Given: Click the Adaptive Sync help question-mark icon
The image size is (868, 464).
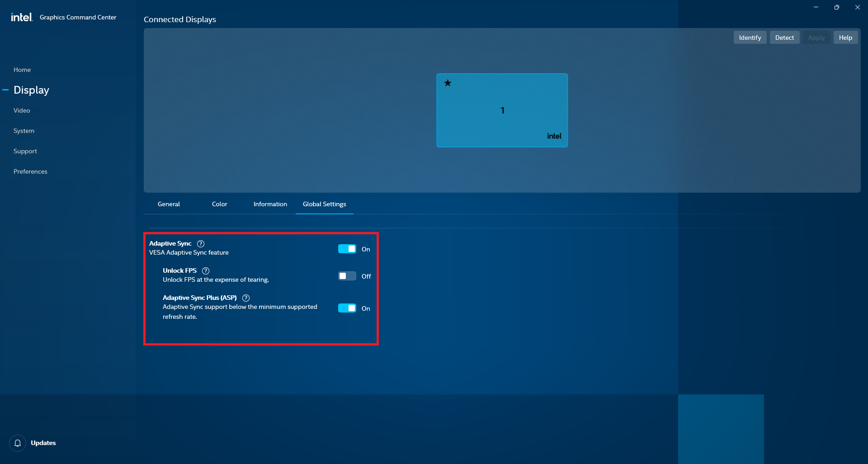Looking at the screenshot, I should coord(201,244).
